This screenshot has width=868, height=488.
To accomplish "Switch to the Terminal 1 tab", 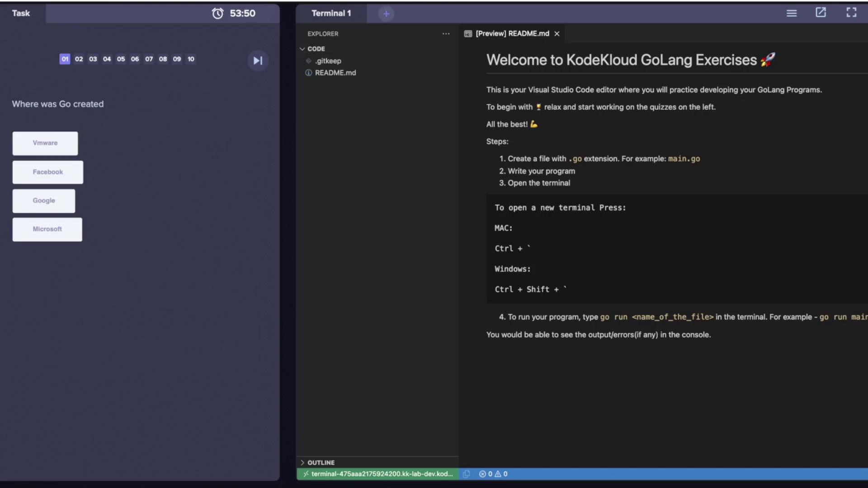I will coord(331,13).
